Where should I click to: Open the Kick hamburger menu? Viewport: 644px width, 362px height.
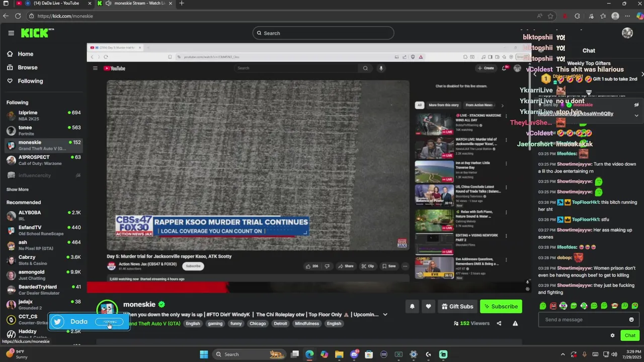click(11, 33)
